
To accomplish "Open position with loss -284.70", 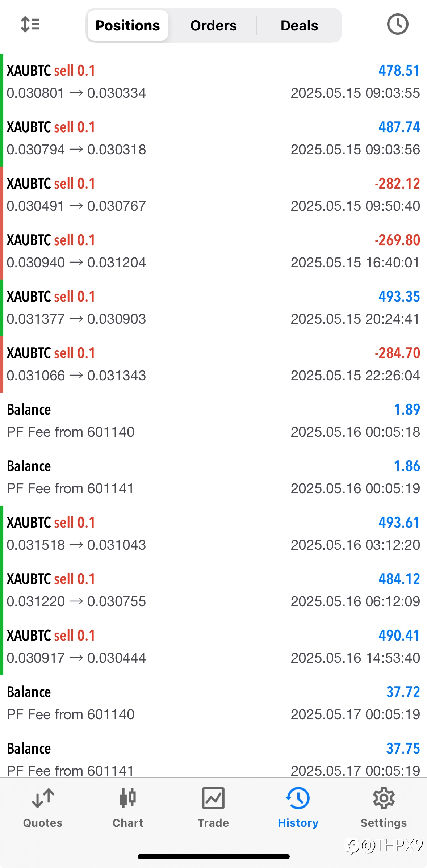I will [x=213, y=364].
